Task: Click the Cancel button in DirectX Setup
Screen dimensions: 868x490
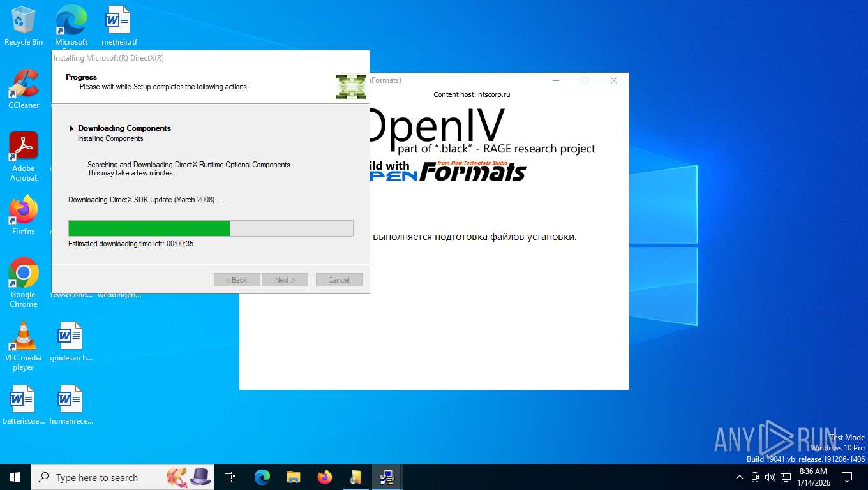Action: (x=339, y=280)
